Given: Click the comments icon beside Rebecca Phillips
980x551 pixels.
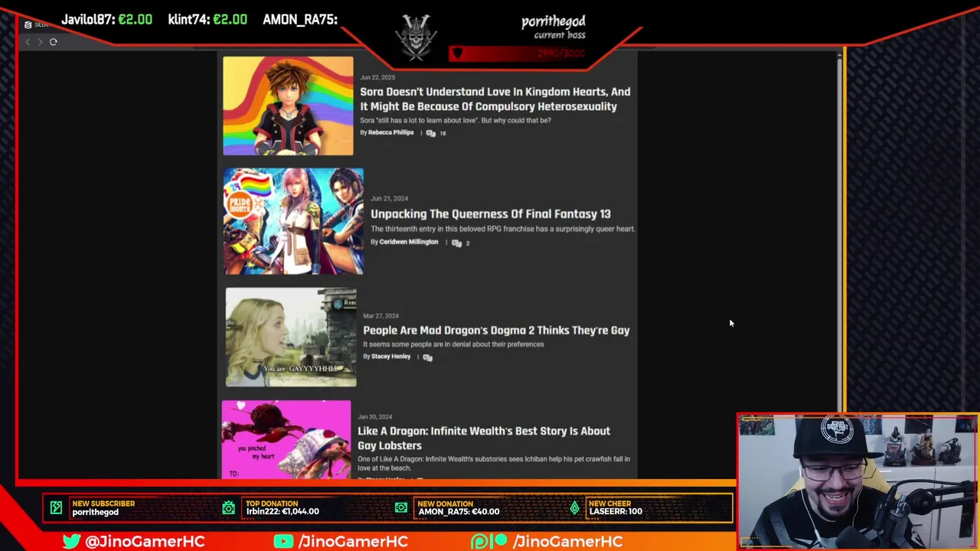Looking at the screenshot, I should [430, 133].
